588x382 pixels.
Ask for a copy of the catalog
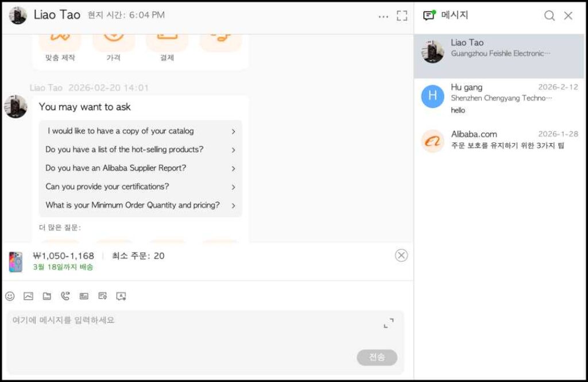(x=141, y=131)
